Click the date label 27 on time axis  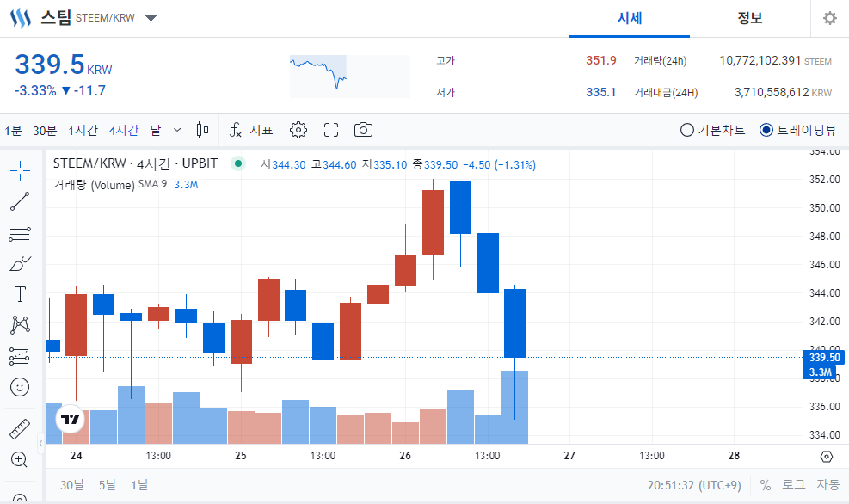569,456
